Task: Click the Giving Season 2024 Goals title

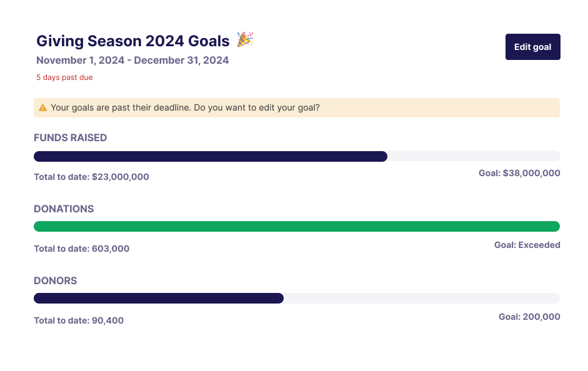Action: tap(133, 41)
